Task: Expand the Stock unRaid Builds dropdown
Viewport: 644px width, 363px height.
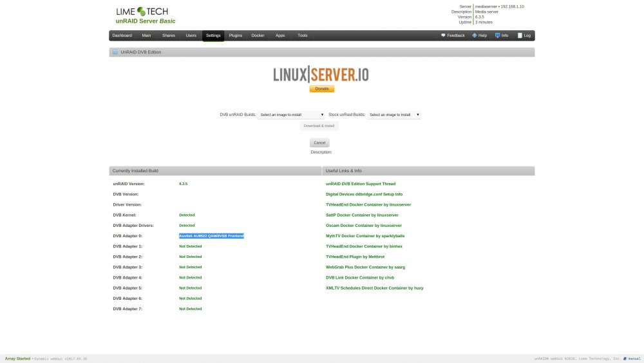Action: click(394, 115)
